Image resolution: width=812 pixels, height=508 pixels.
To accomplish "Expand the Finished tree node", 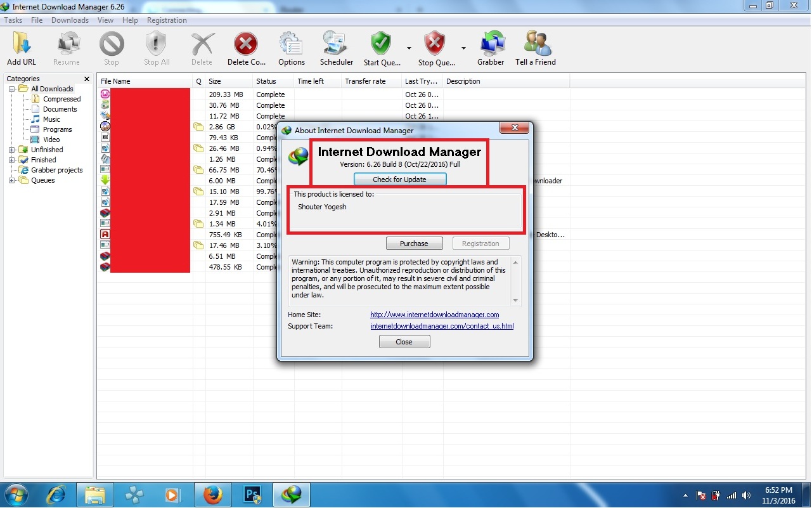I will point(11,160).
